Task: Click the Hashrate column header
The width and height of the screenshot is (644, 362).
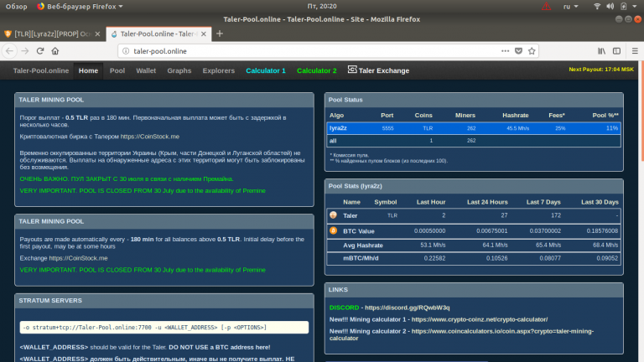Action: [x=516, y=116]
